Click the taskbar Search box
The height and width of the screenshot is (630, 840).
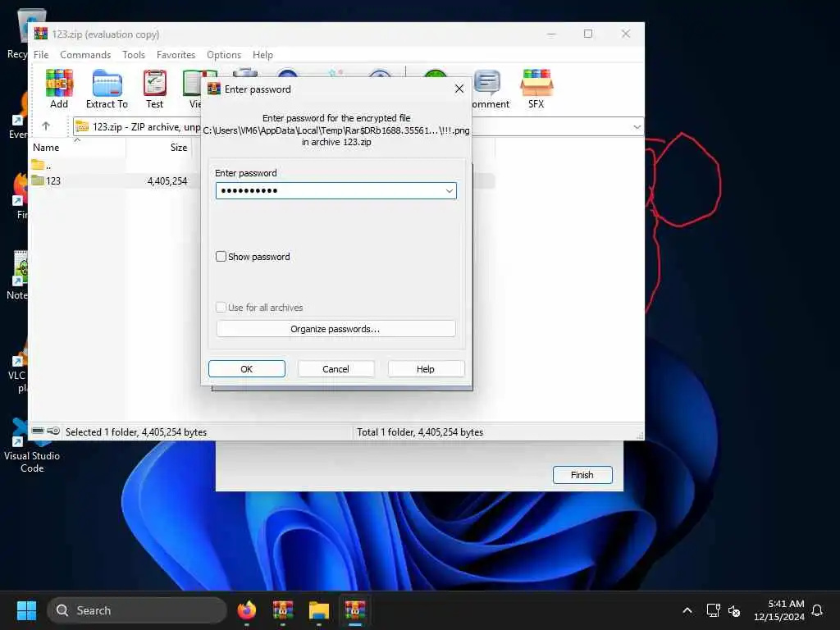(x=137, y=610)
